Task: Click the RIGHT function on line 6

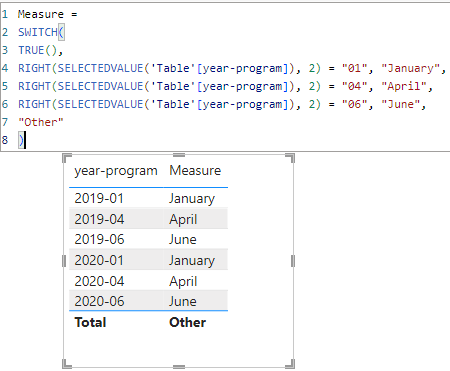Action: pyautogui.click(x=34, y=104)
